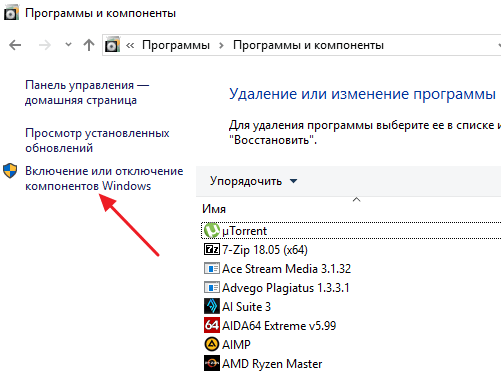501x374 pixels.
Task: Click the window title bar programs icon
Action: pos(11,13)
